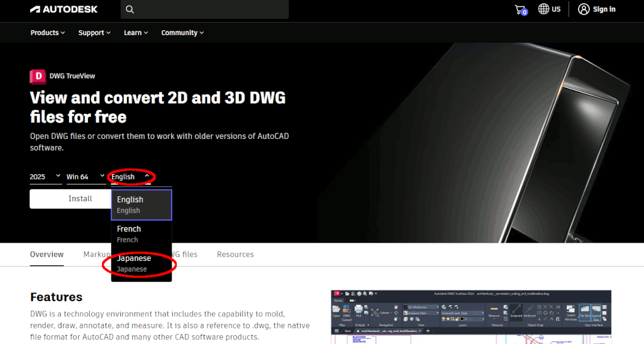Screen dimensions: 644x344
Task: Switch to the Resources tab
Action: point(235,255)
